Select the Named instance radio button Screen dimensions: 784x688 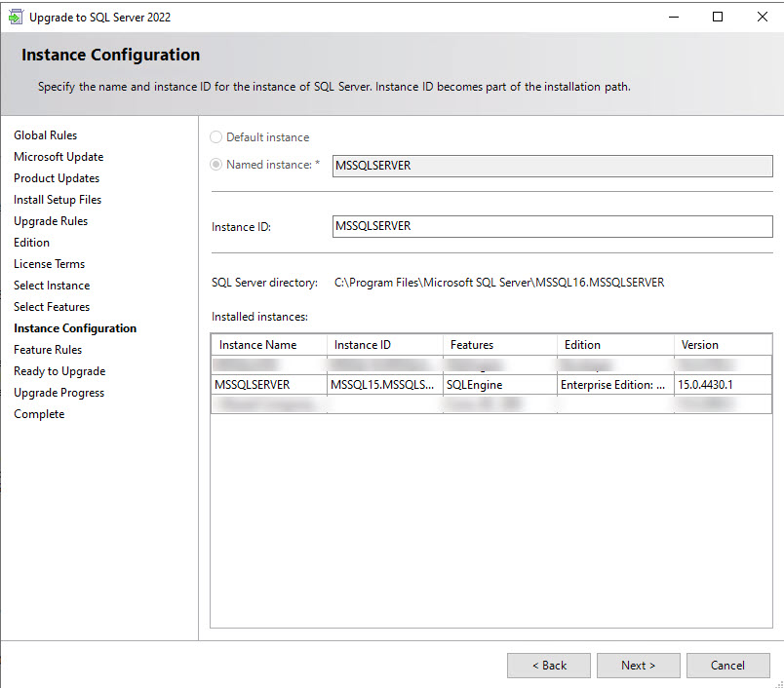click(x=216, y=165)
